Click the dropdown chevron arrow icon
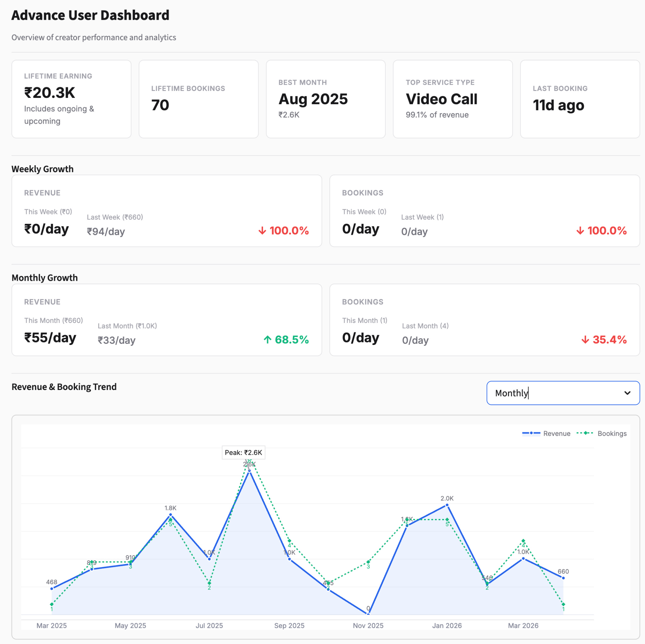Image resolution: width=645 pixels, height=644 pixels. click(x=627, y=393)
